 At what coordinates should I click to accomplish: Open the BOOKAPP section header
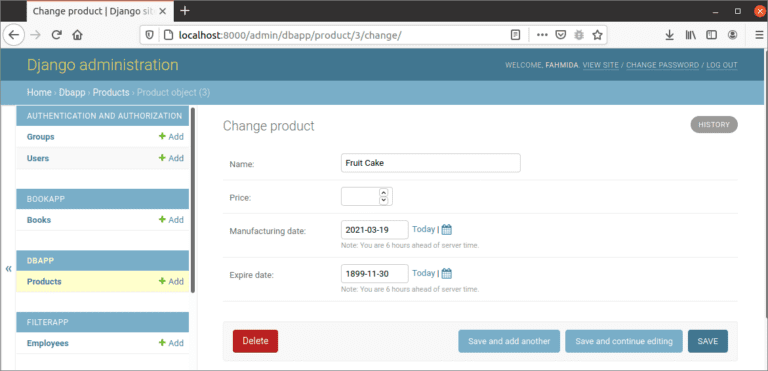[102, 199]
